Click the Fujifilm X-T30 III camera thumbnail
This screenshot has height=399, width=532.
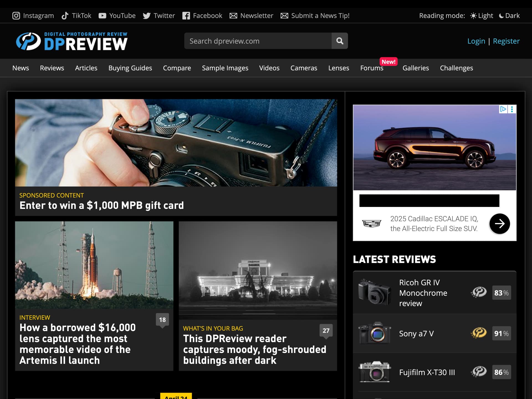click(374, 372)
